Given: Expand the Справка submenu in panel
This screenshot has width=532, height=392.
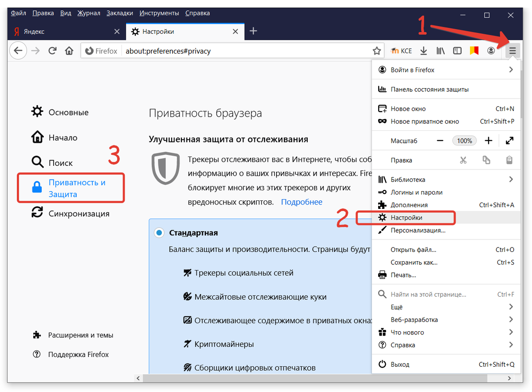Looking at the screenshot, I should click(x=511, y=345).
